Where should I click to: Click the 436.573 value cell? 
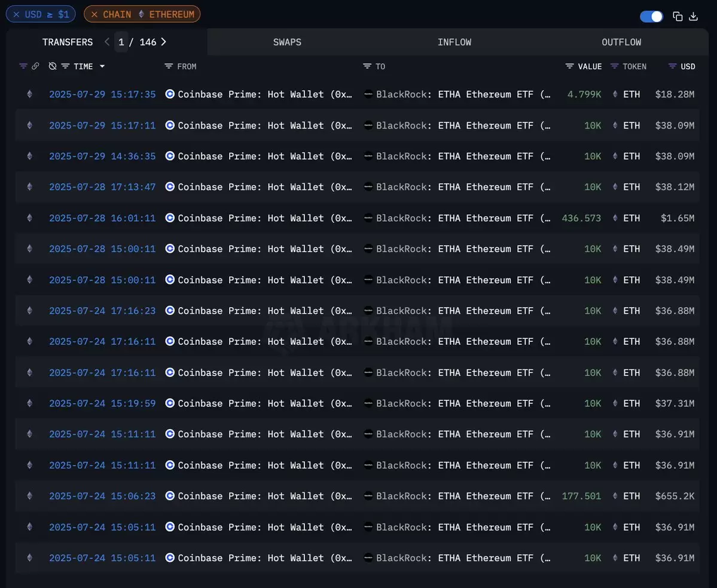[581, 218]
